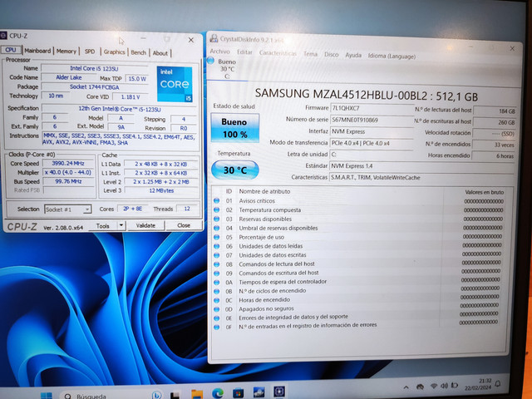
Task: Click the Wi-Fi icon in system tray
Action: [x=433, y=386]
